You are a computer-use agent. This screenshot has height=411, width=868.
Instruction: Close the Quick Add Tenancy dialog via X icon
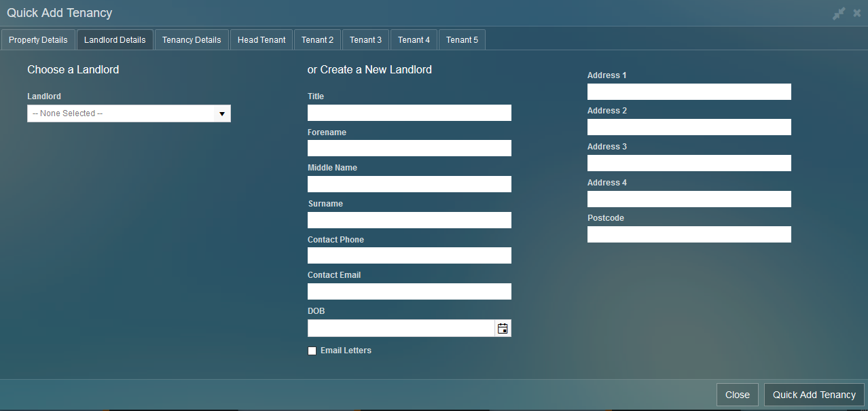pyautogui.click(x=857, y=14)
